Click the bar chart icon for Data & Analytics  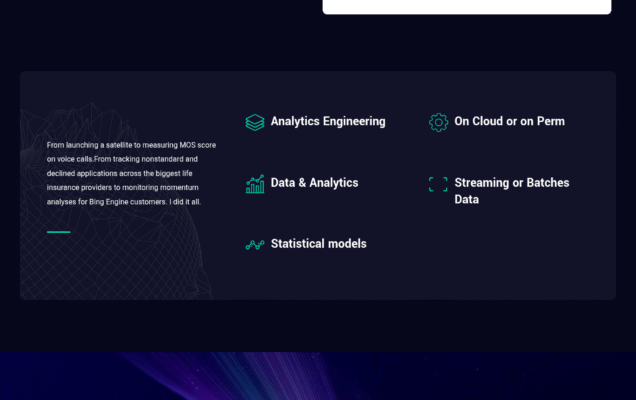pos(254,184)
